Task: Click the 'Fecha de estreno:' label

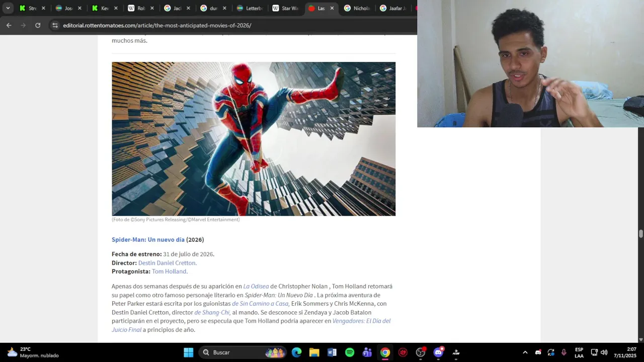Action: [136, 254]
